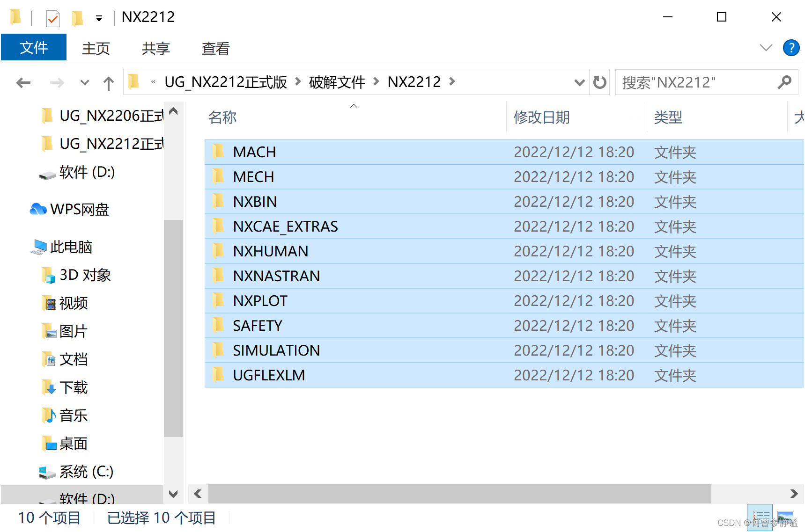
Task: Open the quick access toolbar customize dropdown
Action: (99, 18)
